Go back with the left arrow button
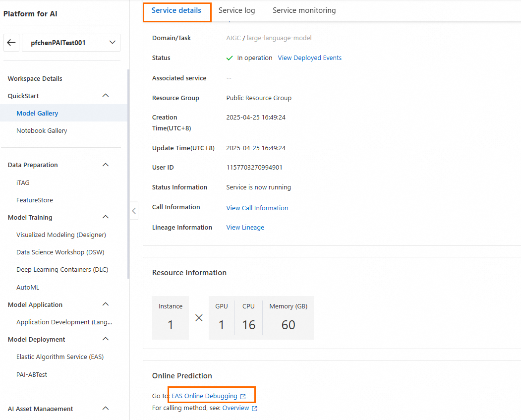Screen dimensions: 521x420 point(11,43)
